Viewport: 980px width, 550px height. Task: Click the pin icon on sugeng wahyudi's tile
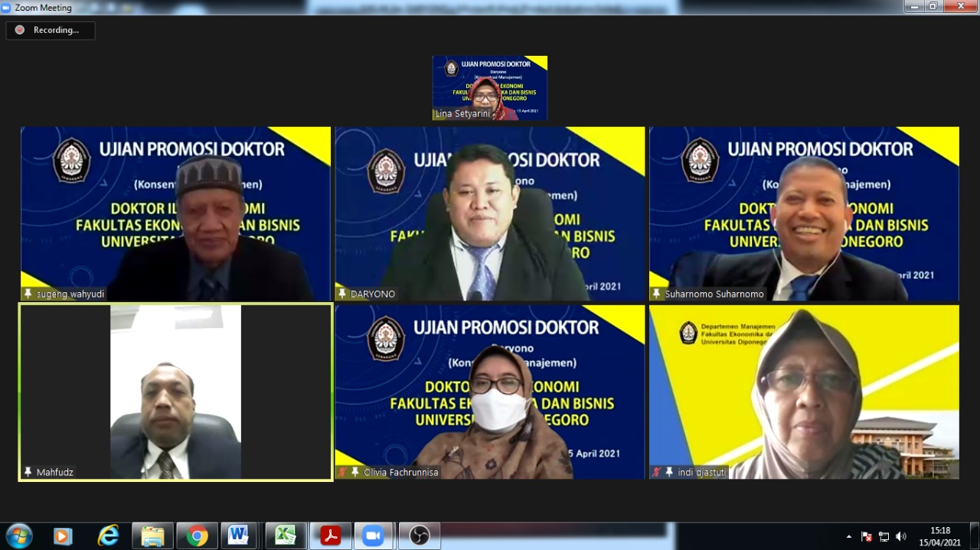[x=28, y=294]
